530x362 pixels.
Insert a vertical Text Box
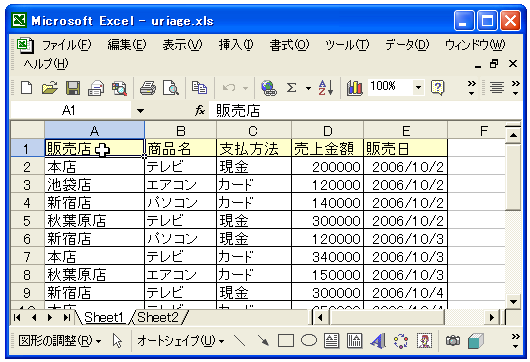[354, 341]
